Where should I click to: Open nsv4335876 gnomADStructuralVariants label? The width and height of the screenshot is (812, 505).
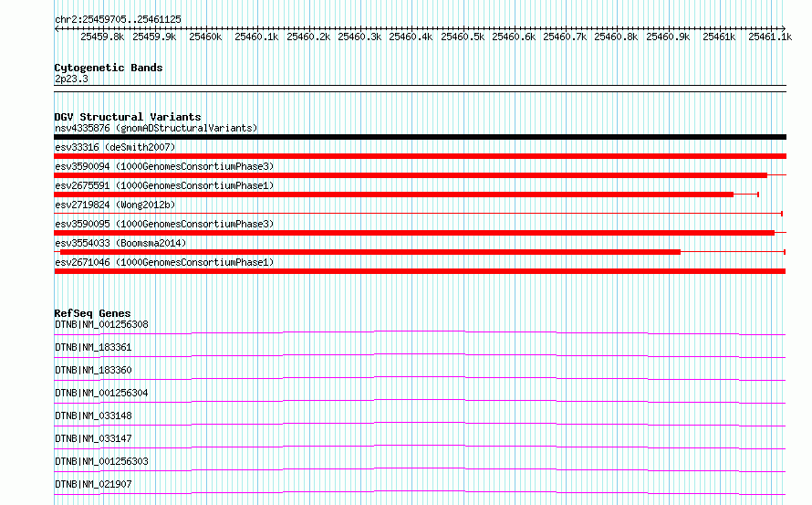tap(156, 128)
